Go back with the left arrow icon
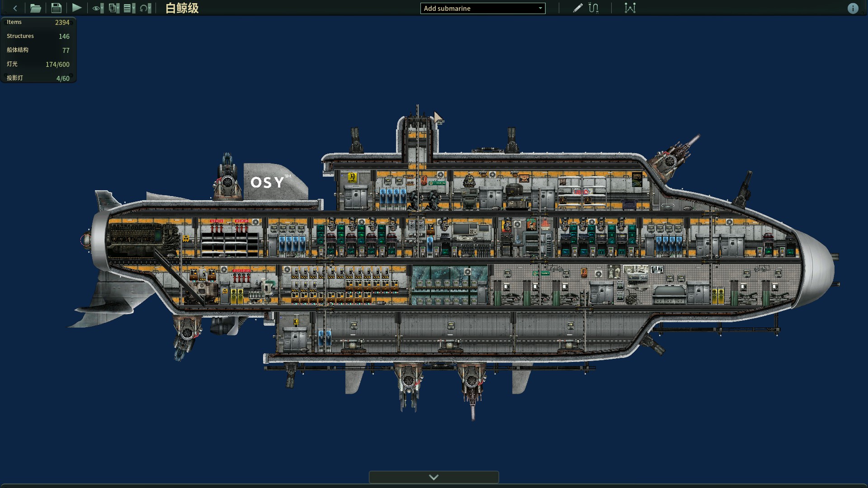868x488 pixels. (15, 8)
